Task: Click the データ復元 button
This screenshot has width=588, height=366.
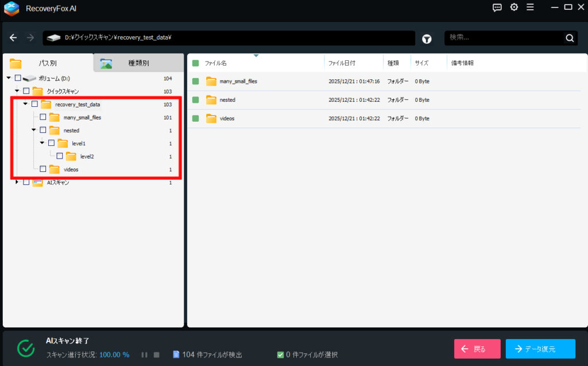Action: [x=540, y=349]
